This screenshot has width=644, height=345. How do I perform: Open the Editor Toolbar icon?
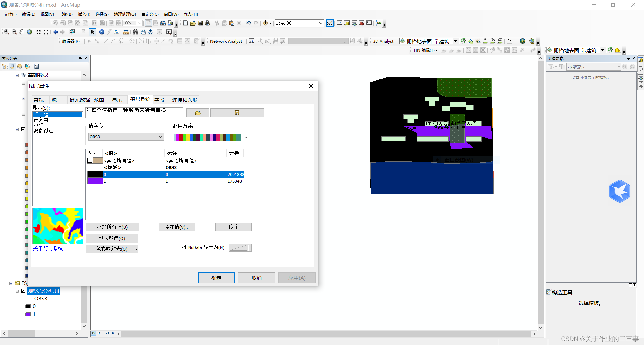point(330,23)
